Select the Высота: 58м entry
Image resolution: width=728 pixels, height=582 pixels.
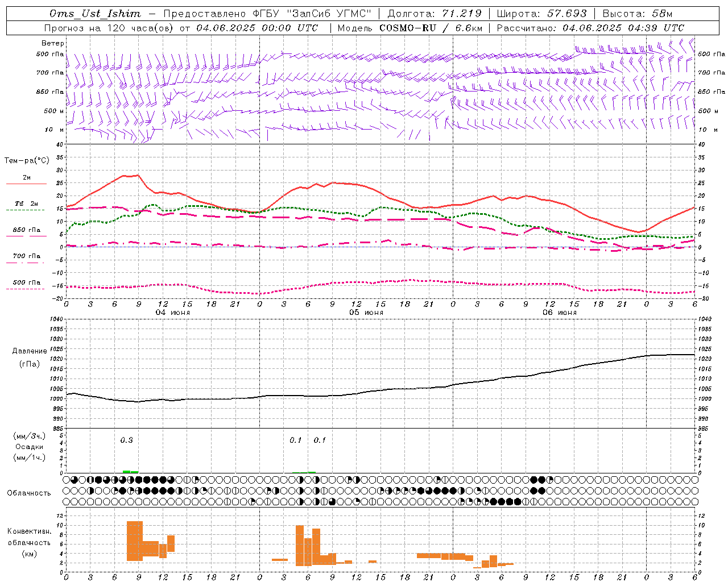(x=638, y=14)
